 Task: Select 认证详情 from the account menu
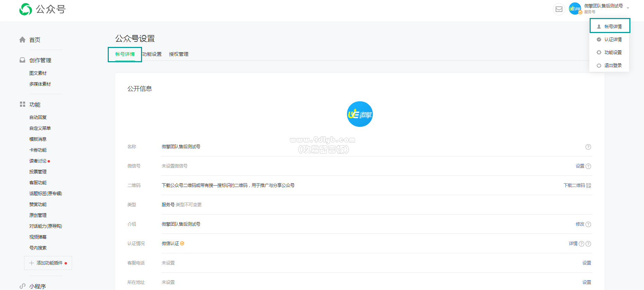point(613,39)
